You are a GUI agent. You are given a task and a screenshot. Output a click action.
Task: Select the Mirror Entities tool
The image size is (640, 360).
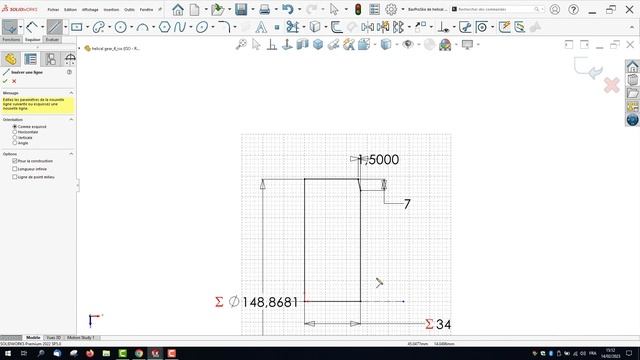tap(367, 27)
